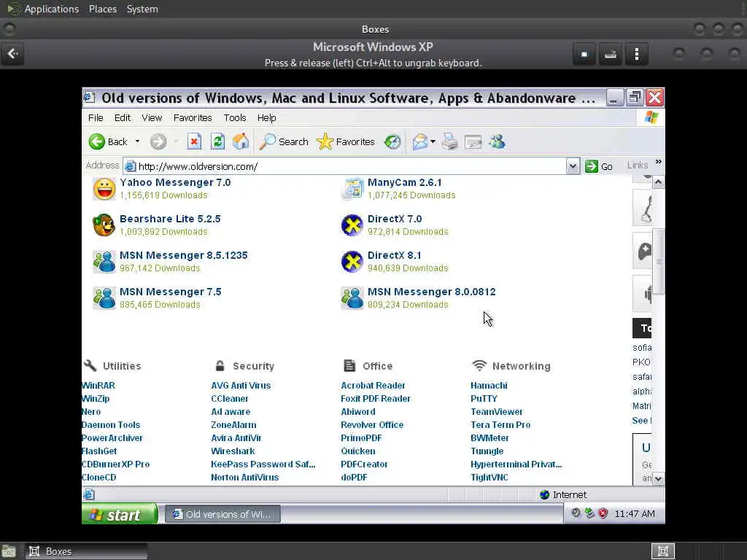
Task: Click the Boxes keyboard shortcut button
Action: tap(611, 54)
